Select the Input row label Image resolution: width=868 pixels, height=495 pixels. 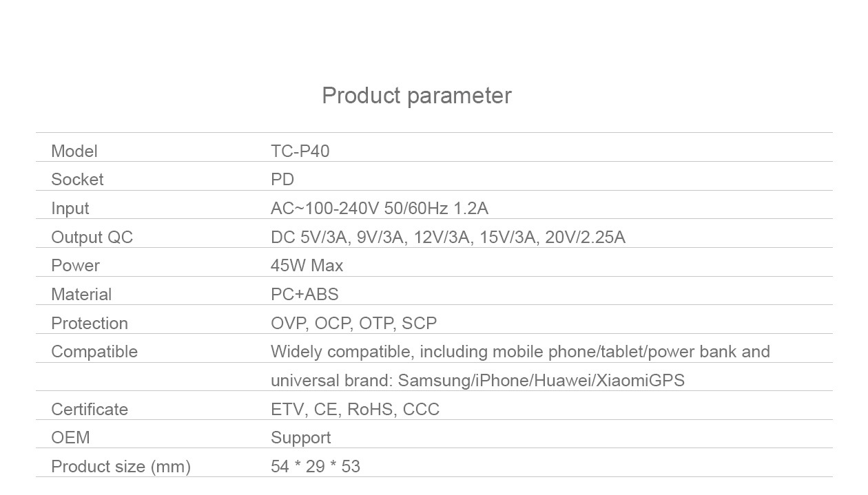coord(70,209)
